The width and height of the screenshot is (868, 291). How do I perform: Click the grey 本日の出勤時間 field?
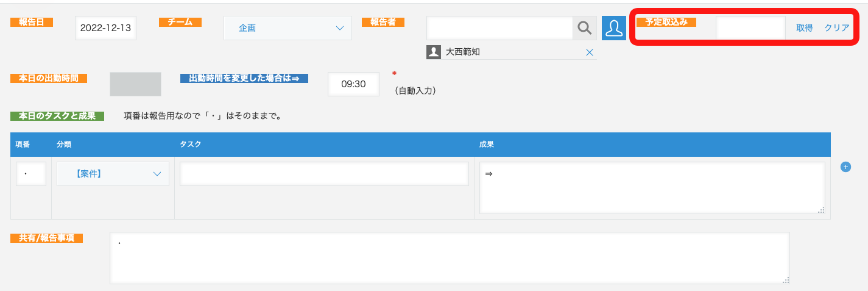[135, 84]
